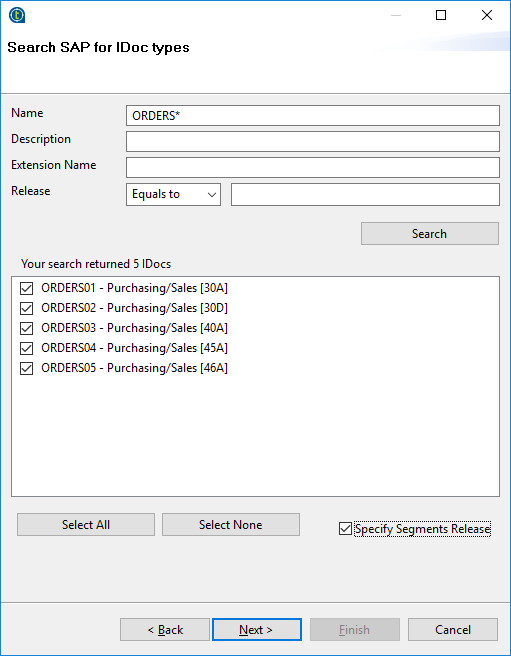Open the Release 'Equals to' dropdown

coord(173,195)
